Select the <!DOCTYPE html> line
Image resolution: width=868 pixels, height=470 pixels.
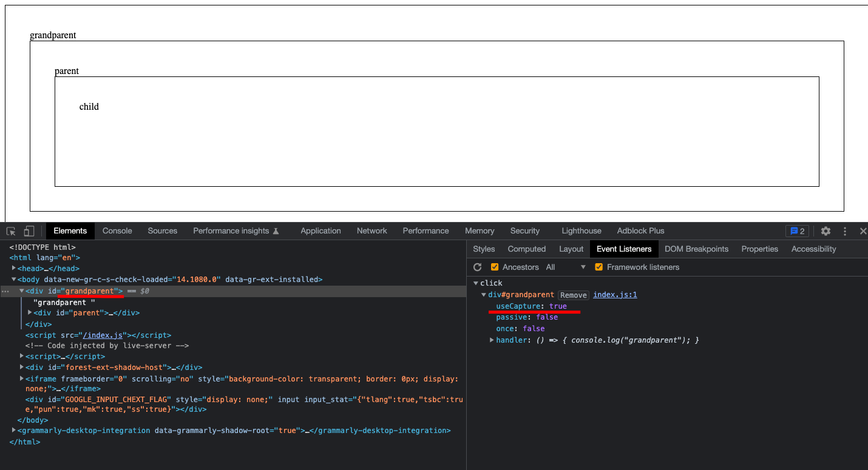click(x=42, y=247)
